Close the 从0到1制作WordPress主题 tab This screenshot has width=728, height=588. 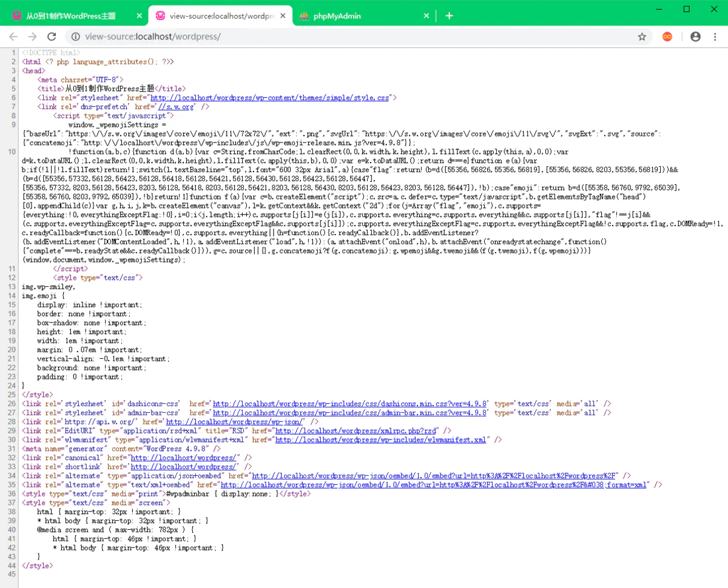[x=138, y=16]
